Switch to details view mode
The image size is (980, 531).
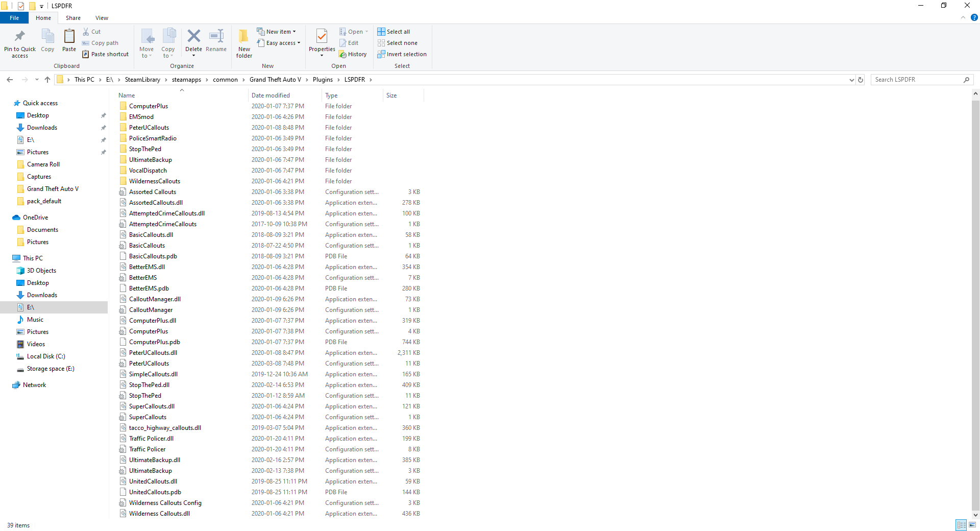(x=961, y=525)
